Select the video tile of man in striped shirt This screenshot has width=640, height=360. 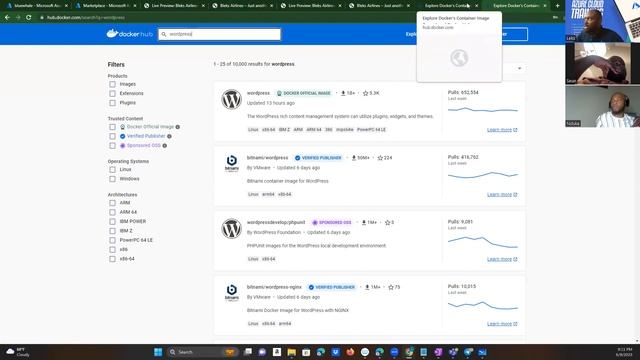click(x=602, y=107)
